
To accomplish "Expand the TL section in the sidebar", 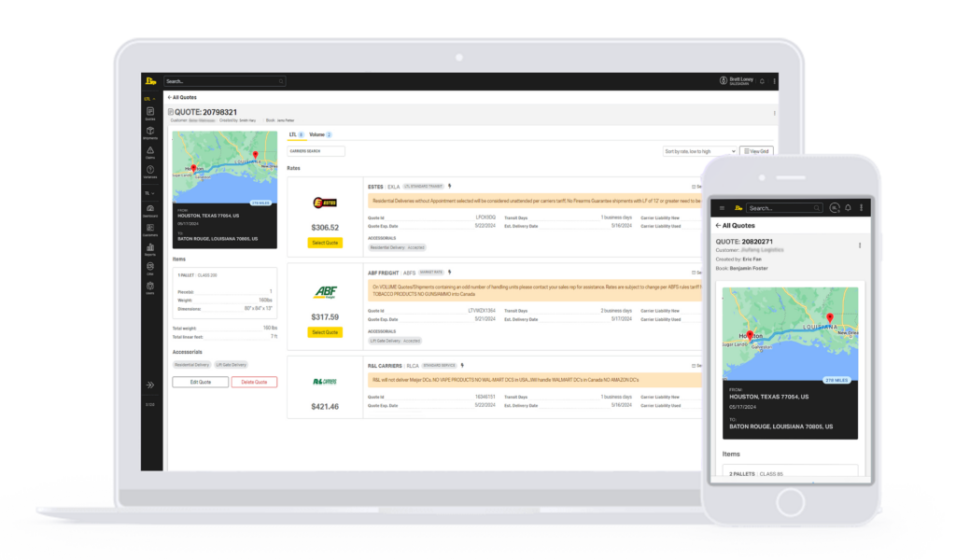I will point(149,193).
